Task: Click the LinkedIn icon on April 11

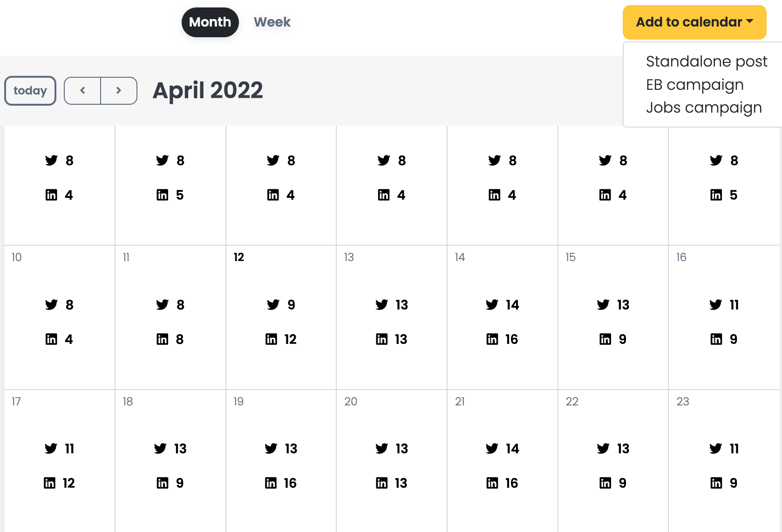Action: point(162,339)
